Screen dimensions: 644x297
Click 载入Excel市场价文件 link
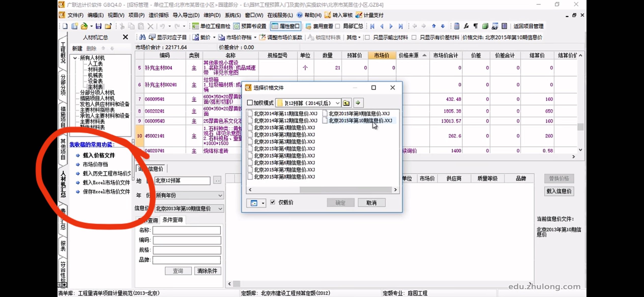pyautogui.click(x=106, y=182)
